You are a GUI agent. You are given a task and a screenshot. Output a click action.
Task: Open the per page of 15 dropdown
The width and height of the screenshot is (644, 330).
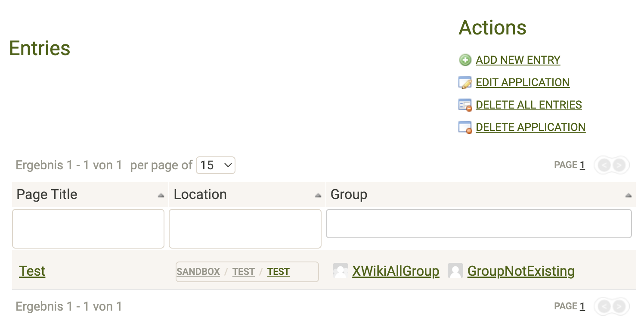coord(215,165)
